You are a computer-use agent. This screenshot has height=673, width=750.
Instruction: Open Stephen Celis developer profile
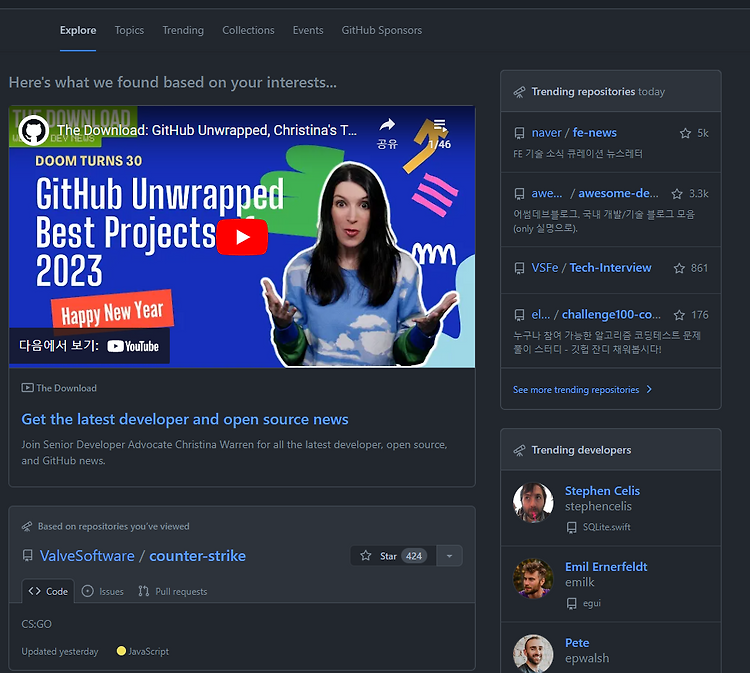pos(602,491)
